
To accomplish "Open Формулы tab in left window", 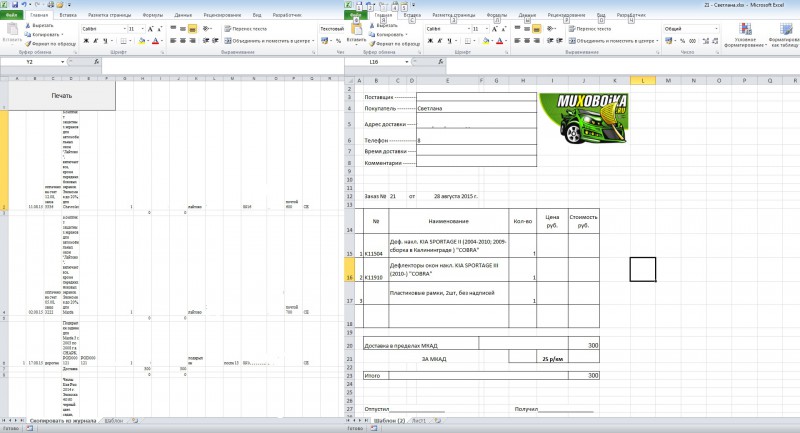I will tap(153, 15).
